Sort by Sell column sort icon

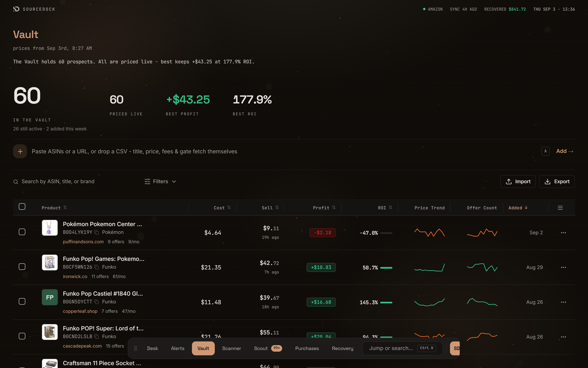click(277, 207)
